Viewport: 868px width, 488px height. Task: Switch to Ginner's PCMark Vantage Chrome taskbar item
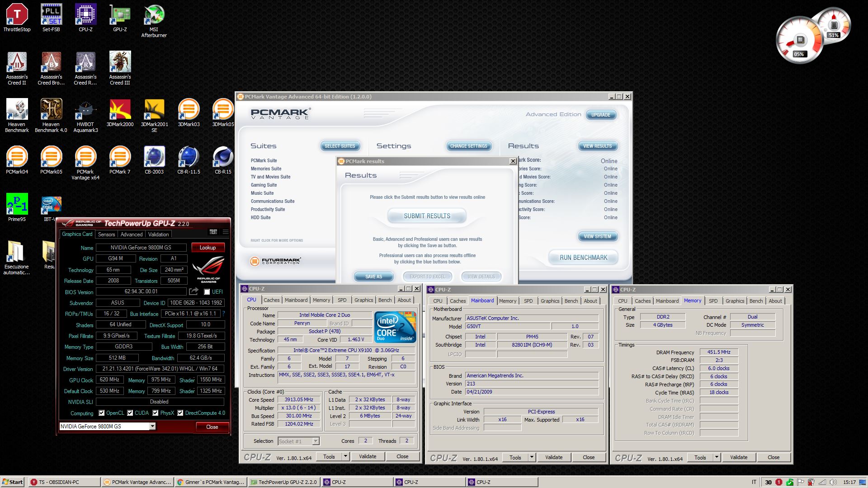click(x=211, y=482)
